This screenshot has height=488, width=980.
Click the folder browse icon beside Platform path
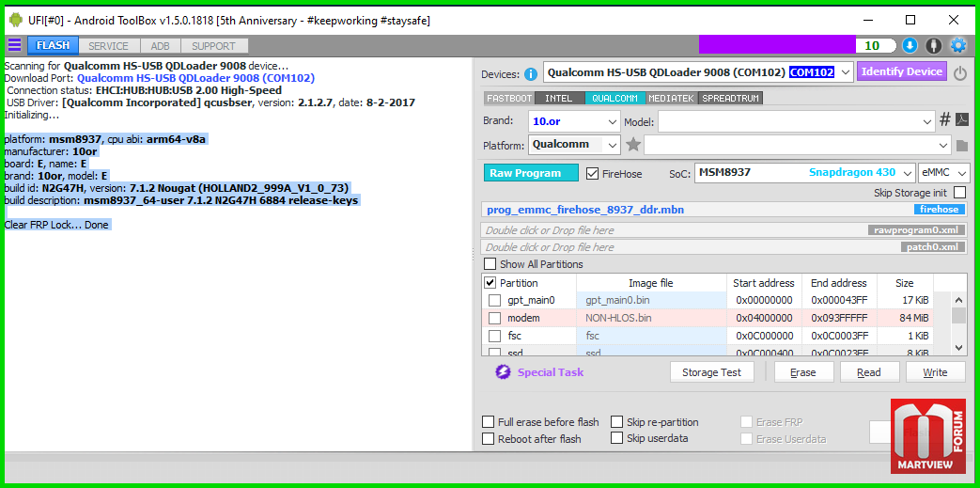tap(962, 146)
